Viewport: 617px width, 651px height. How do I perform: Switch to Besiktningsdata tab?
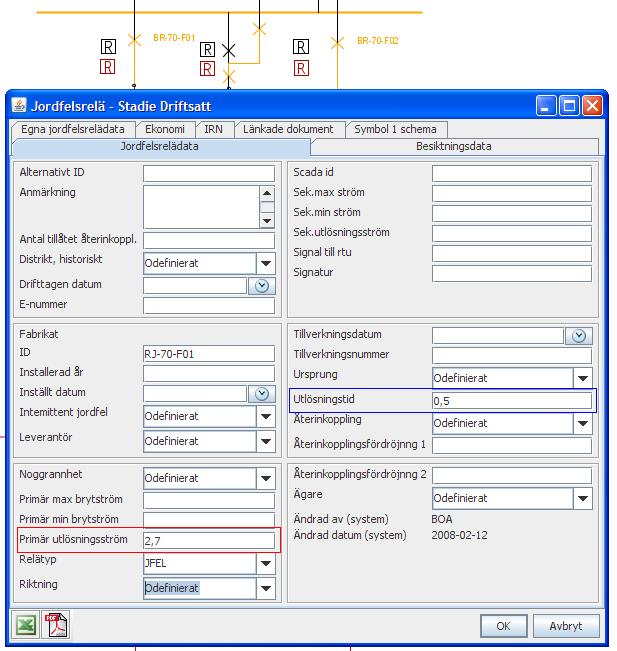point(454,146)
